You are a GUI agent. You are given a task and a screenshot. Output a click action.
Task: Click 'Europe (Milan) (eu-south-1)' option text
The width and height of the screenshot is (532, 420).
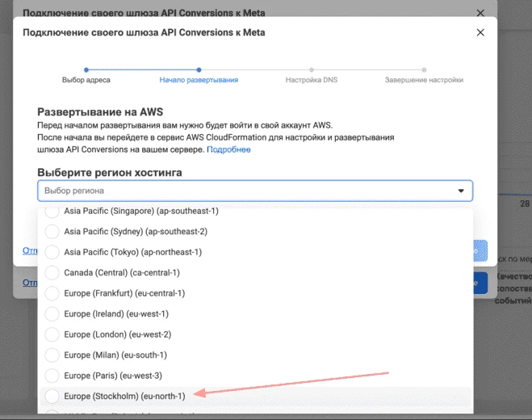[x=115, y=355]
